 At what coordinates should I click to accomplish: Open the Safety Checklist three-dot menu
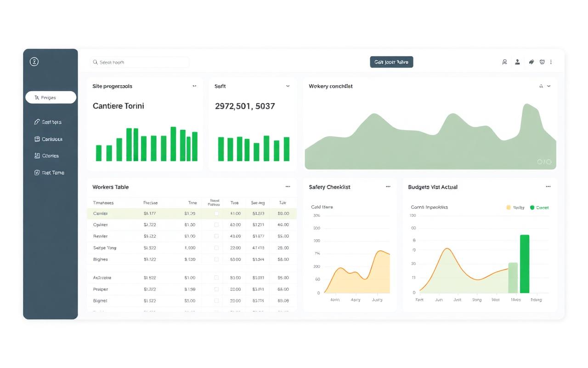tap(388, 187)
